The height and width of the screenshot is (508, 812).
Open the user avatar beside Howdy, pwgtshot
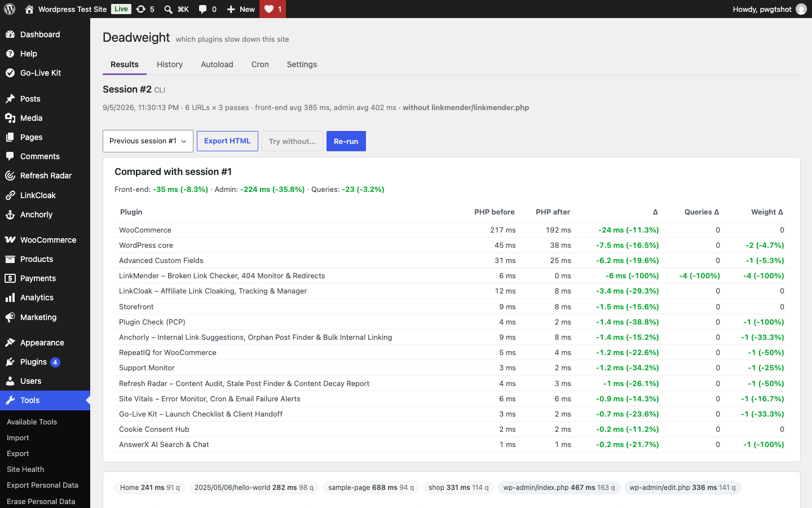click(x=801, y=9)
